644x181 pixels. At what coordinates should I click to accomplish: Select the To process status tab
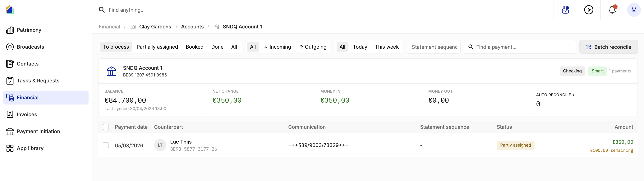pos(116,47)
